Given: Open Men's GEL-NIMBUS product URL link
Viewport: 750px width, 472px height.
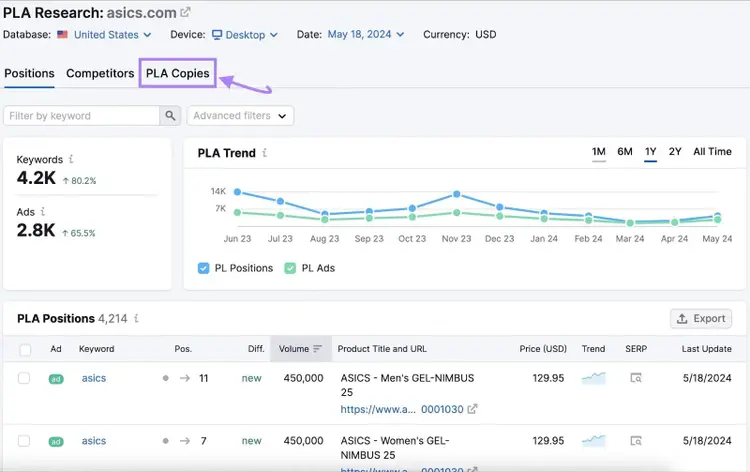Looking at the screenshot, I should click(402, 409).
